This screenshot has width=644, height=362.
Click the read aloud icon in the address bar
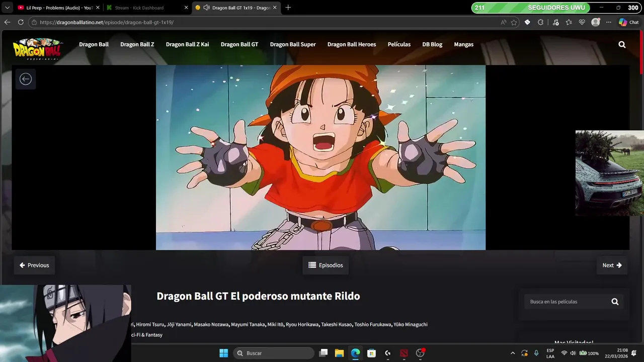click(x=504, y=22)
